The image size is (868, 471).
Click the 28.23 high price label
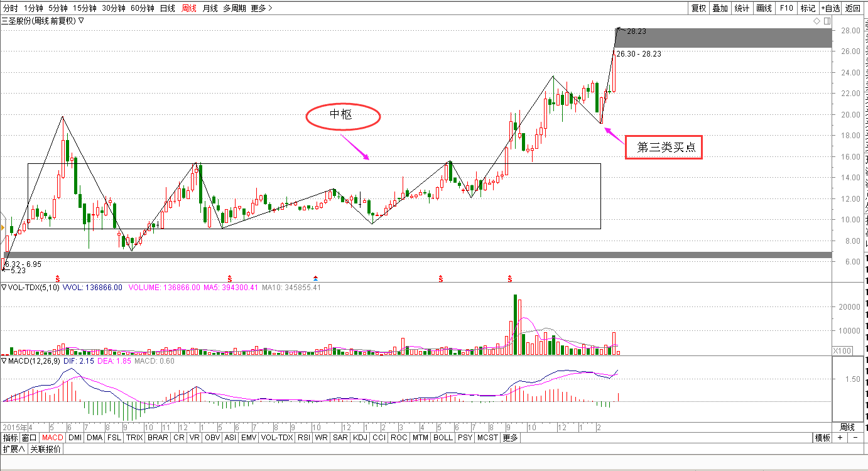636,31
